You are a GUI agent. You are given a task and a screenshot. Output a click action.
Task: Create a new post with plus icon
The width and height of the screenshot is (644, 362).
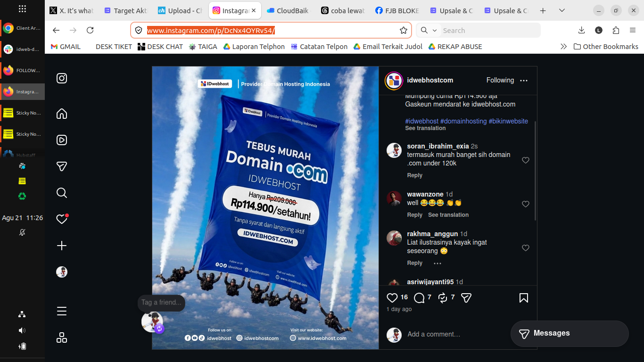(x=62, y=246)
